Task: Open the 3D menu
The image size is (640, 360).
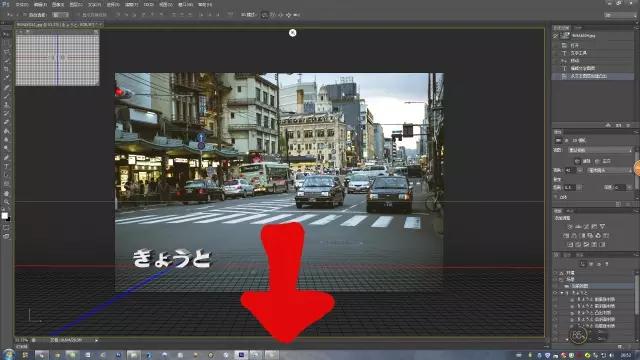Action: tap(149, 4)
